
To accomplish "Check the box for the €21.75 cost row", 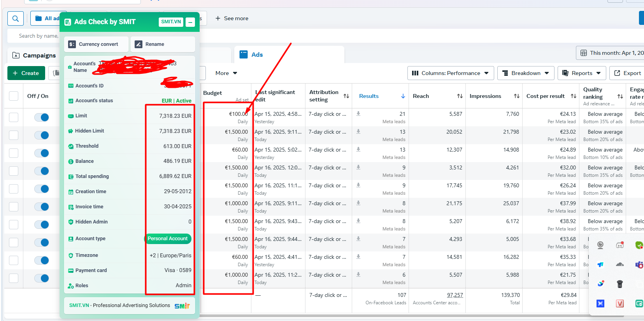I will click(x=14, y=278).
